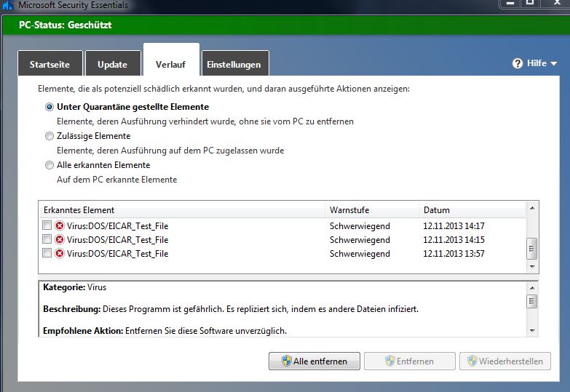This screenshot has height=392, width=570.
Task: Select Unter Quarantäne gestellte Elemente radio button
Action: coord(49,107)
